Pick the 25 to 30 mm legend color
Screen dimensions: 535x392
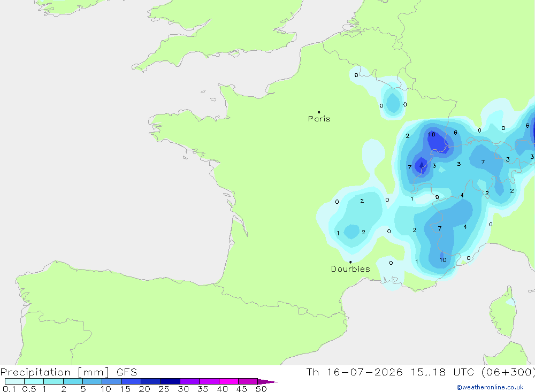(170, 381)
